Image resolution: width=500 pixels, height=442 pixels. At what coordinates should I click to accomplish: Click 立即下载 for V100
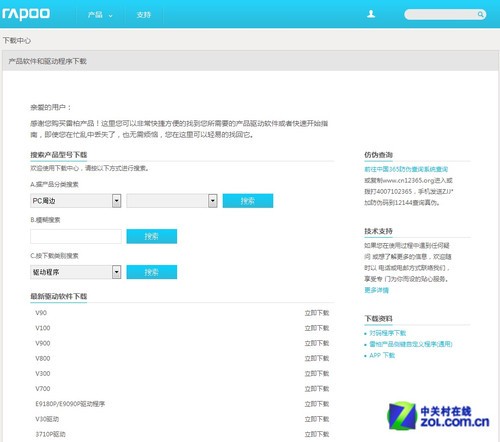(317, 328)
